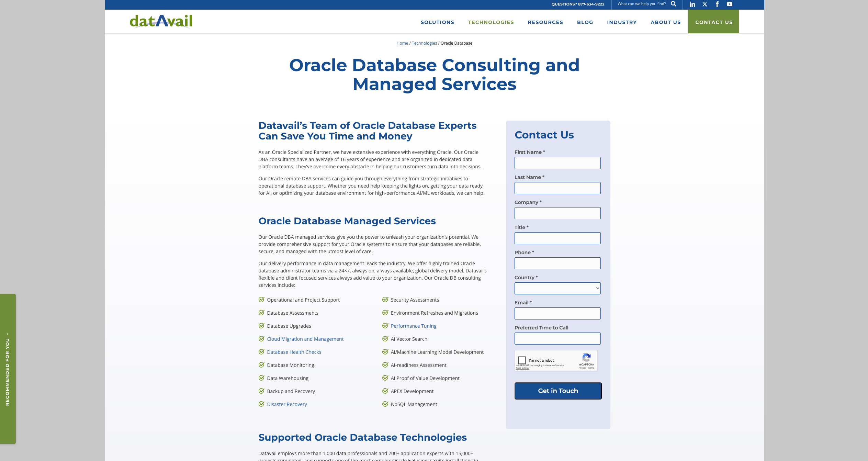
Task: Open Datavail's LinkedIn page icon
Action: pos(692,4)
